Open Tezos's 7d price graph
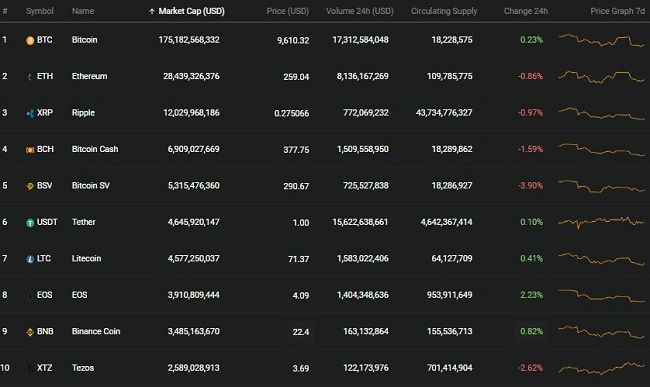 [x=601, y=368]
